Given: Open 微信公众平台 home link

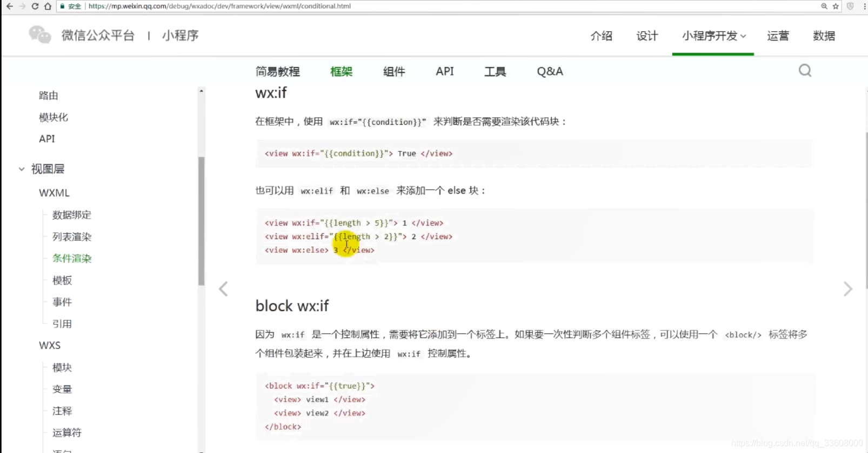Looking at the screenshot, I should (98, 36).
